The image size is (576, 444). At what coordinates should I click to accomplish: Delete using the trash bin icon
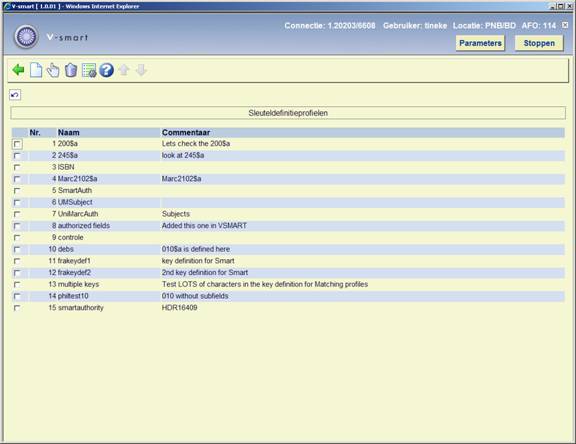pyautogui.click(x=71, y=70)
